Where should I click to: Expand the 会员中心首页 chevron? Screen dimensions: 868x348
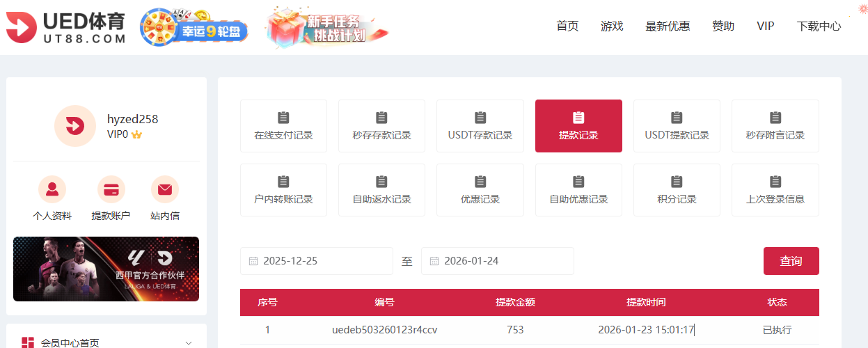click(x=189, y=342)
